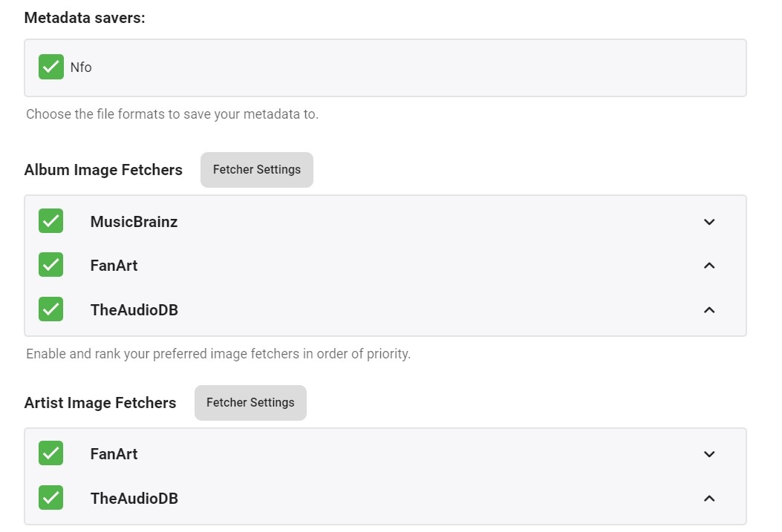This screenshot has height=532, width=782.
Task: Move artist FanArt fetcher down
Action: 709,454
